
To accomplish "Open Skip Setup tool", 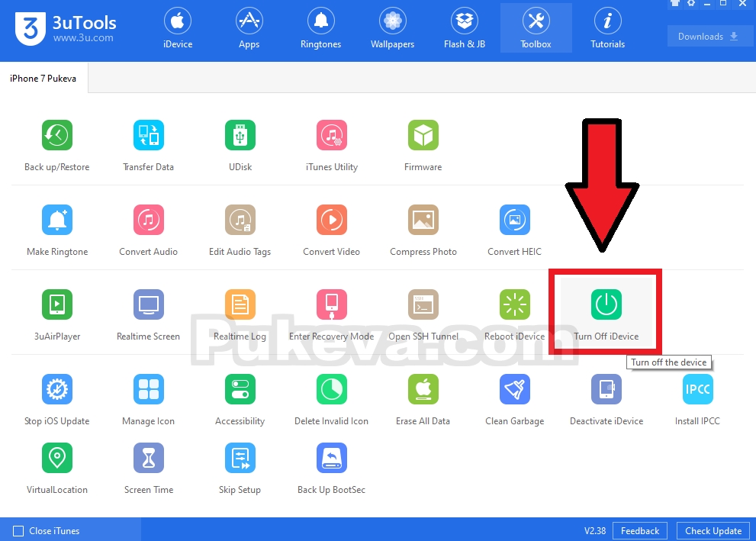I will (240, 458).
